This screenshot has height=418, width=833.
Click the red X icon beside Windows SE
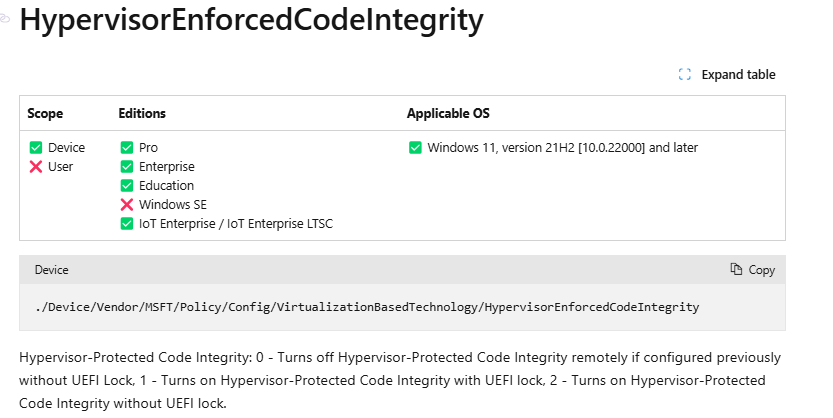(x=126, y=204)
